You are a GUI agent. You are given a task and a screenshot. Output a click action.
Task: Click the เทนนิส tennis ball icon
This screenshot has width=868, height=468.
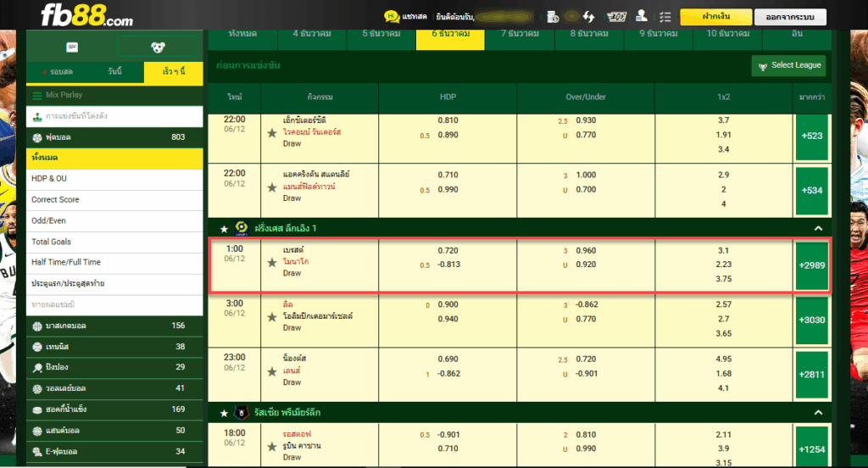tap(37, 347)
